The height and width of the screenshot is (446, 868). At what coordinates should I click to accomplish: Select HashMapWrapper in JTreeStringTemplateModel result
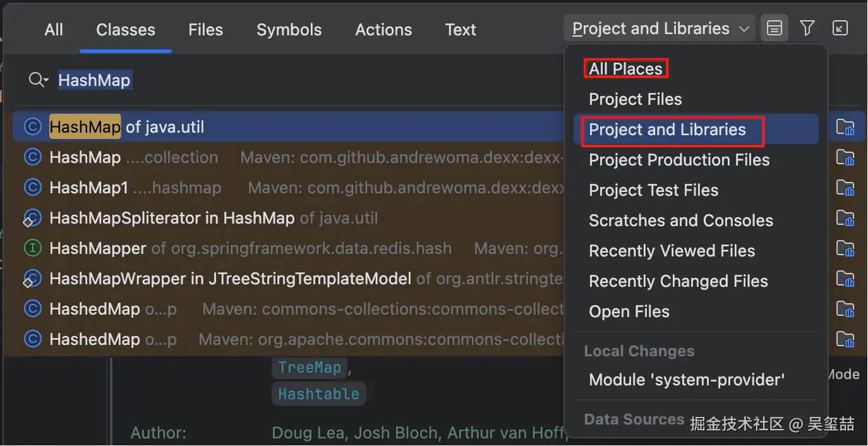click(231, 279)
